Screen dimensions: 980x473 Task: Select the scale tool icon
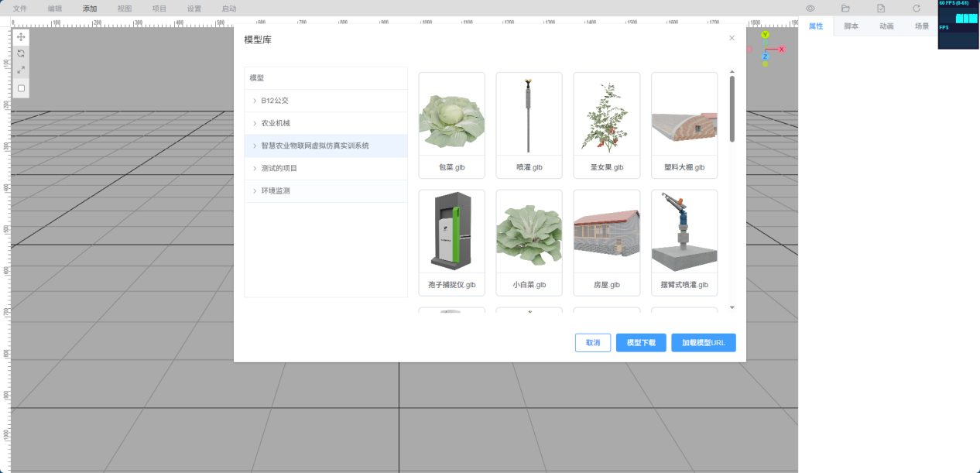coord(21,70)
